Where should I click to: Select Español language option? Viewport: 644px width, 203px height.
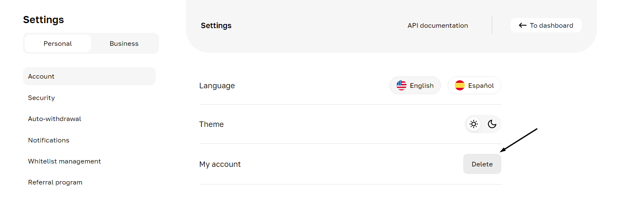coord(481,85)
